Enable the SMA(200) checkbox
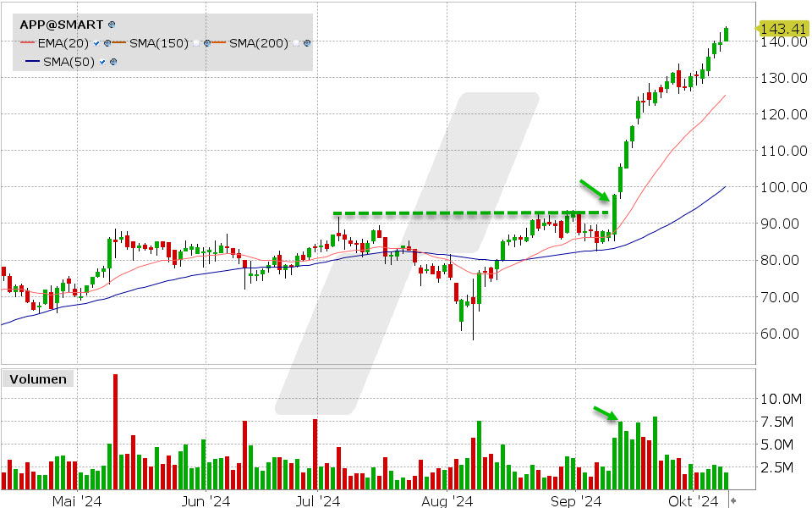This screenshot has height=508, width=812. pos(296,43)
